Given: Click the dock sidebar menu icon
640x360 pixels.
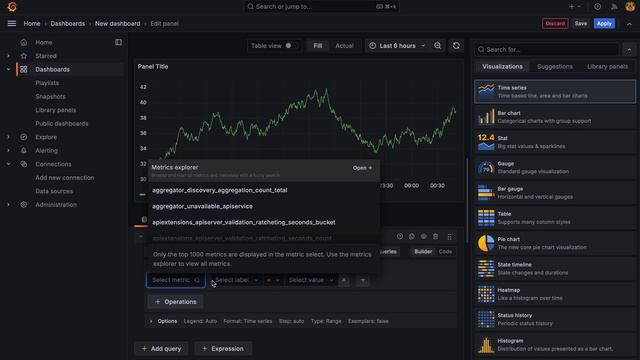Looking at the screenshot, I should tap(118, 42).
